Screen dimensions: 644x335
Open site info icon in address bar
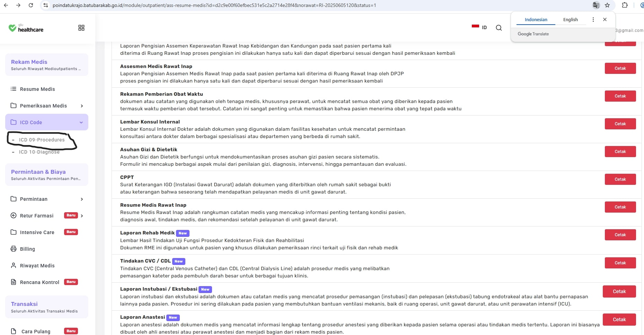click(46, 5)
